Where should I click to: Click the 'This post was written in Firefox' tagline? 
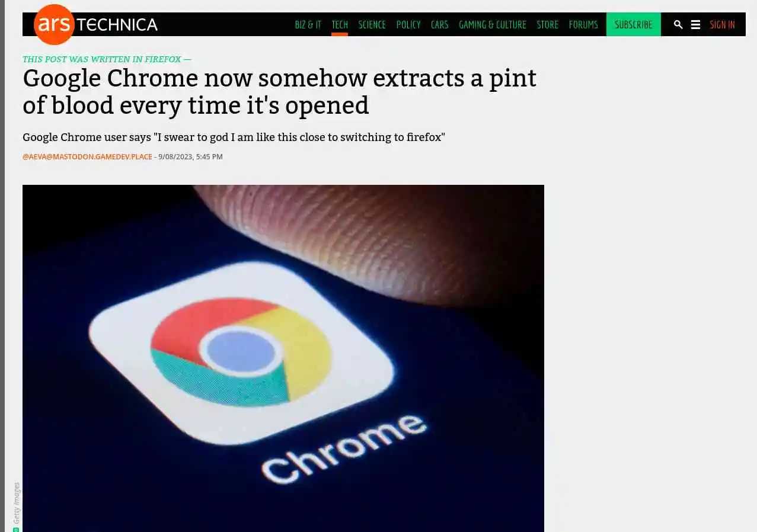(107, 59)
